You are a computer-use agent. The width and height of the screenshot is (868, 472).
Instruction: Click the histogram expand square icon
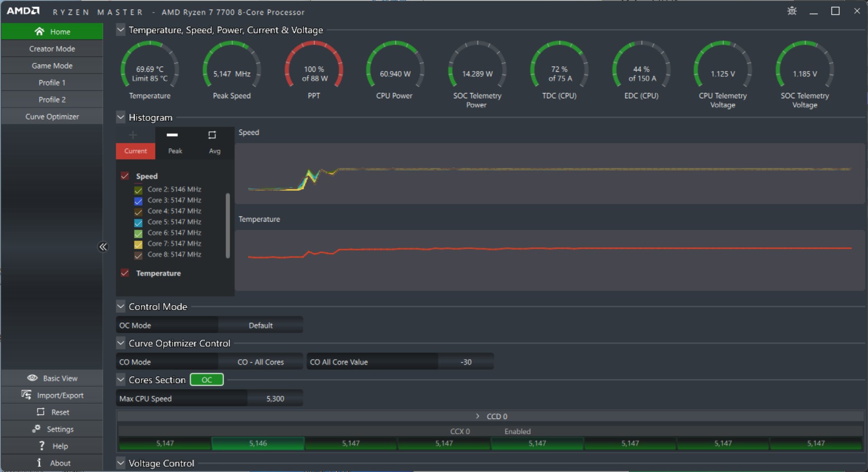(212, 135)
